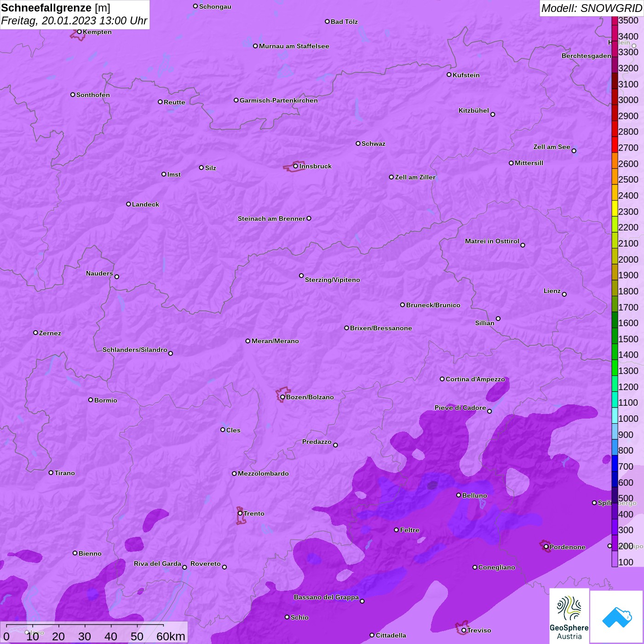Click the 'Kitzbühel' label
This screenshot has width=644, height=644.
pos(474,110)
